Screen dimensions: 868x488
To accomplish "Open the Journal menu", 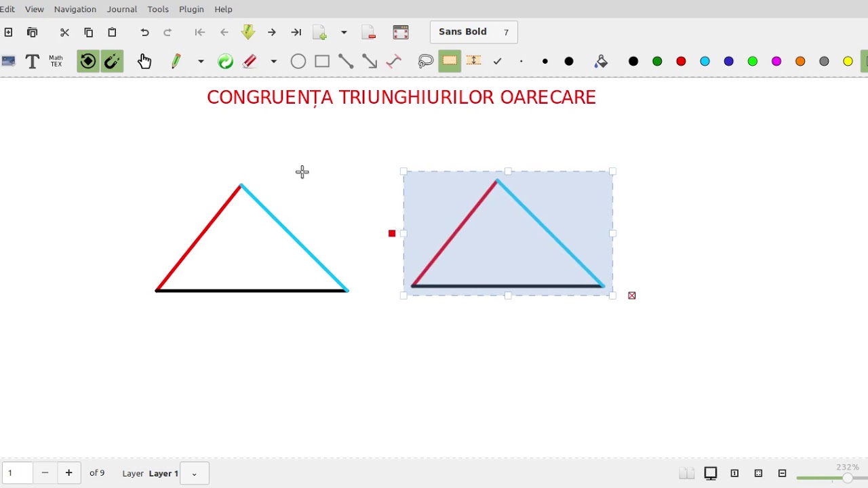I will point(122,9).
